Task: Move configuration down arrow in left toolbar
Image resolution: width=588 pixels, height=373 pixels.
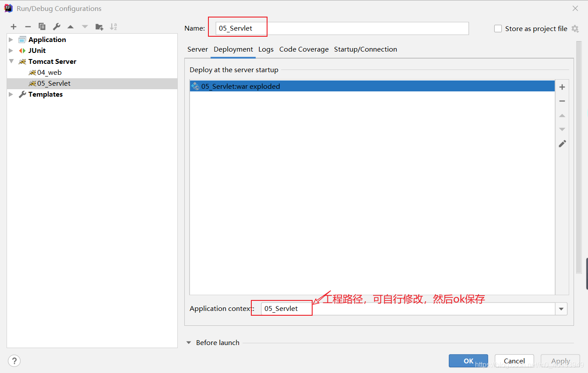Action: pos(85,27)
